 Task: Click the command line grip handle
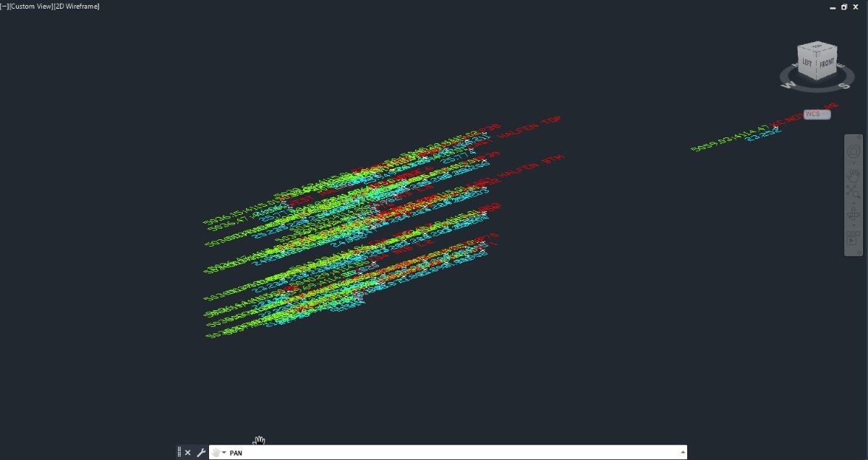[179, 452]
